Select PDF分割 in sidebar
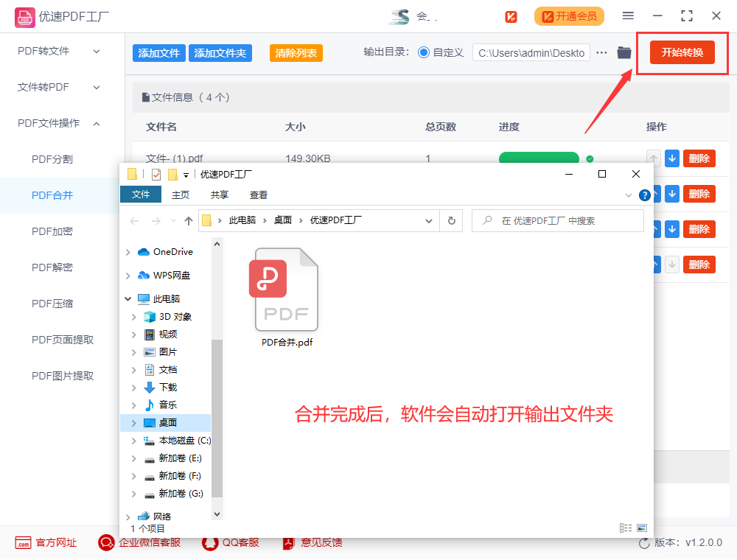This screenshot has height=560, width=737. tap(52, 159)
